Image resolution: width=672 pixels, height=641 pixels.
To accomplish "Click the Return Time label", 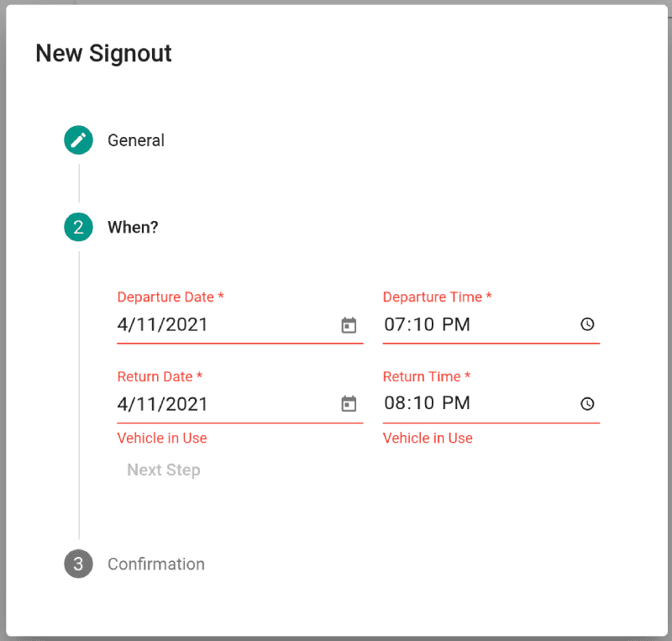I will coord(427,376).
